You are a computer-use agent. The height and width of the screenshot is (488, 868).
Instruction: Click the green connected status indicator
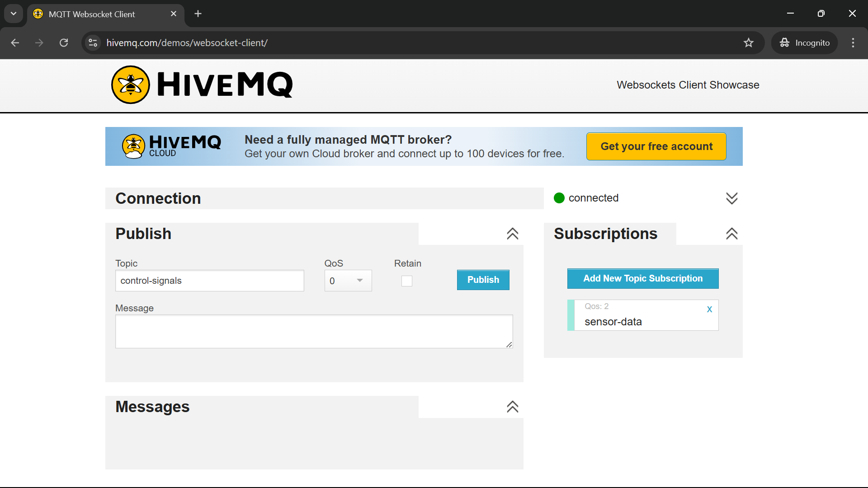(x=559, y=198)
